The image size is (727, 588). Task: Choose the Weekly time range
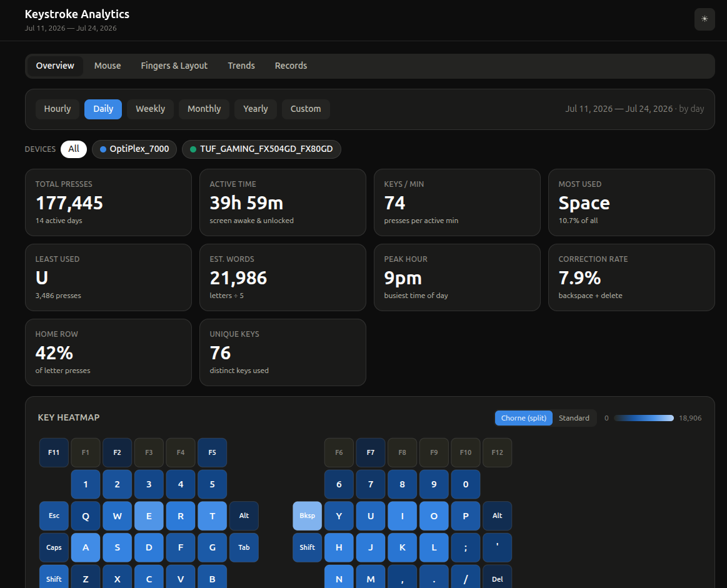(150, 109)
